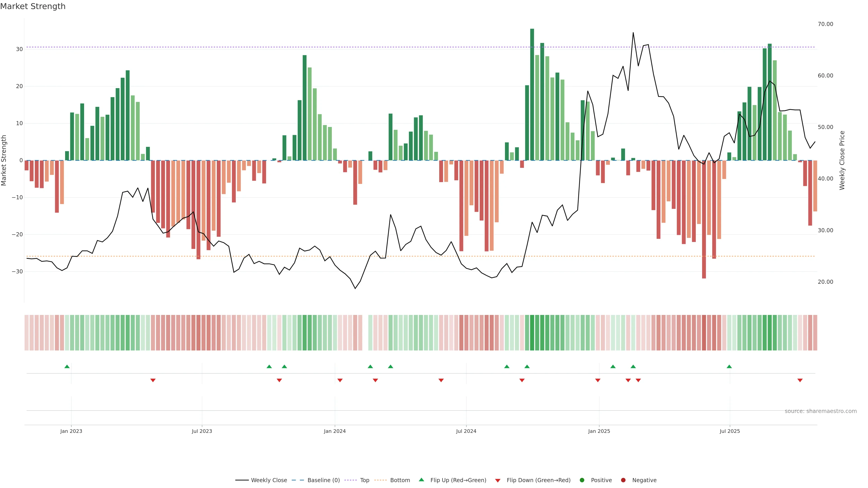Viewport: 868px width, 488px height.
Task: Click the source: sharemaestro.com text
Action: click(x=821, y=411)
